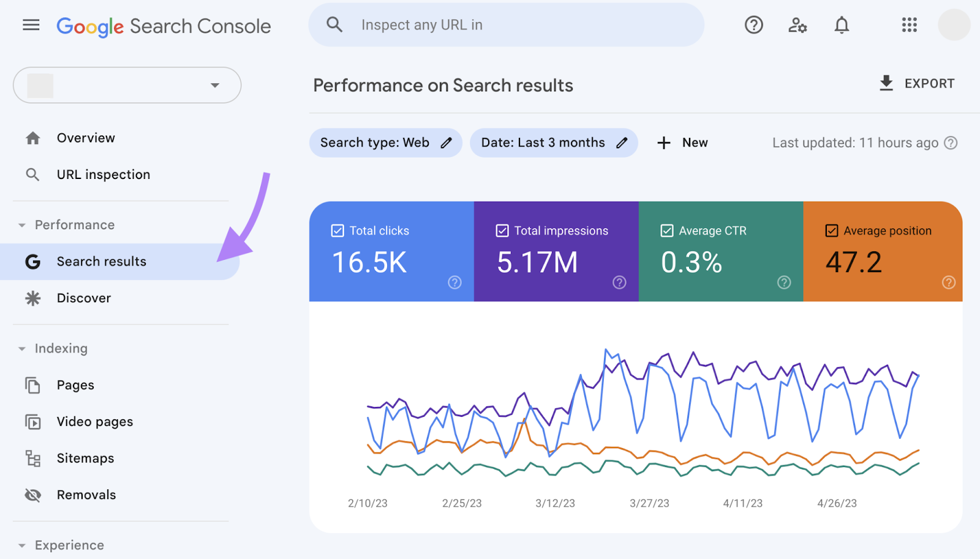Click the EXPORT button
This screenshot has height=559, width=980.
pyautogui.click(x=917, y=83)
